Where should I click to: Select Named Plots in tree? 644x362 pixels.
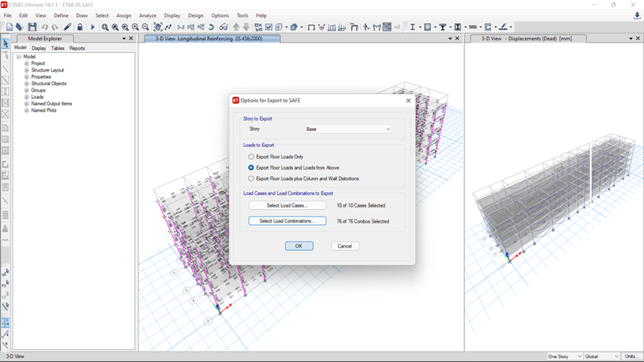pyautogui.click(x=44, y=110)
